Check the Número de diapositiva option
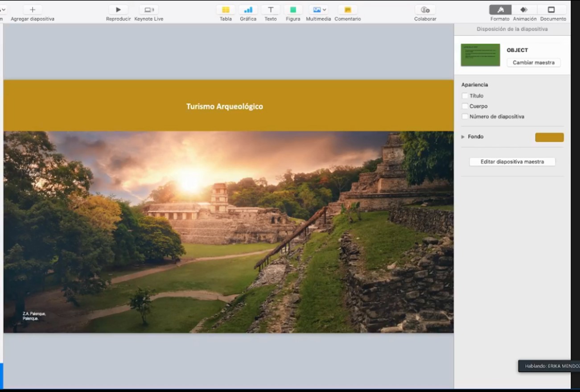The image size is (580, 392). click(x=465, y=116)
